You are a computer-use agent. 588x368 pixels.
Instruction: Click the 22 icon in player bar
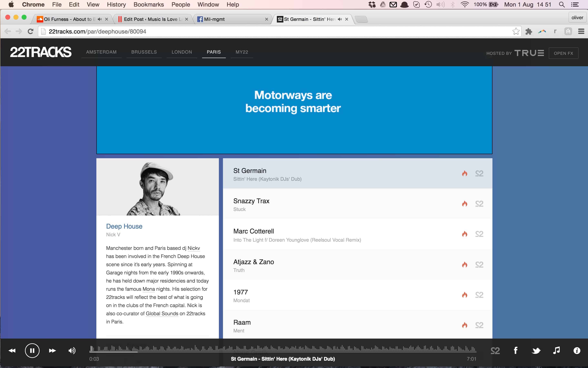pos(495,350)
